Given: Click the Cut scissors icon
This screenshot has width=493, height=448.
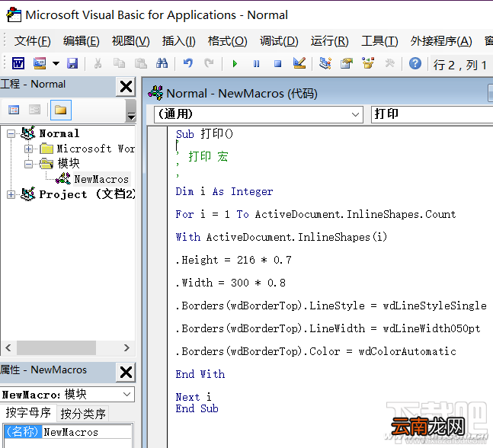Looking at the screenshot, I should pos(98,63).
